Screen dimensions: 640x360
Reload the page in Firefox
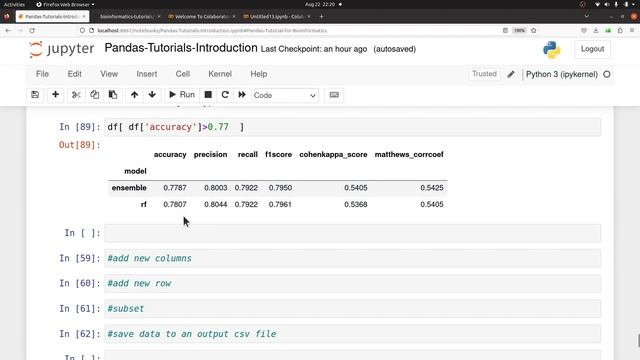tap(32, 31)
